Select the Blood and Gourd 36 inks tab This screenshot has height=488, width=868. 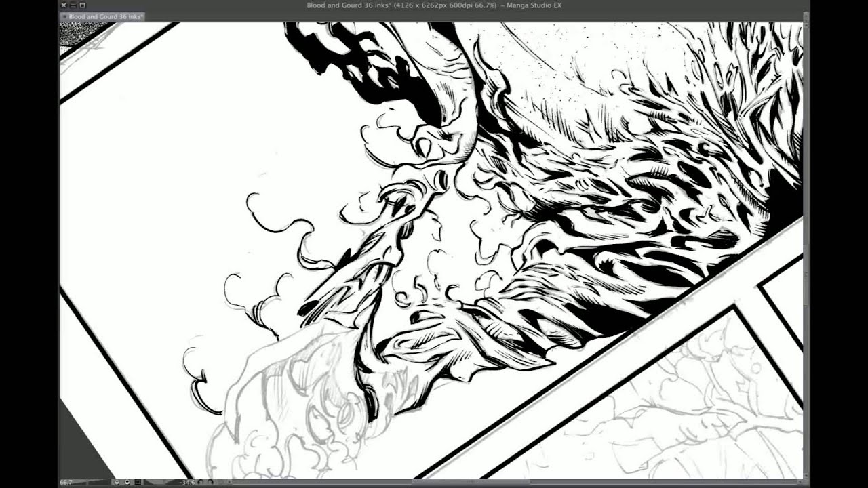[102, 16]
